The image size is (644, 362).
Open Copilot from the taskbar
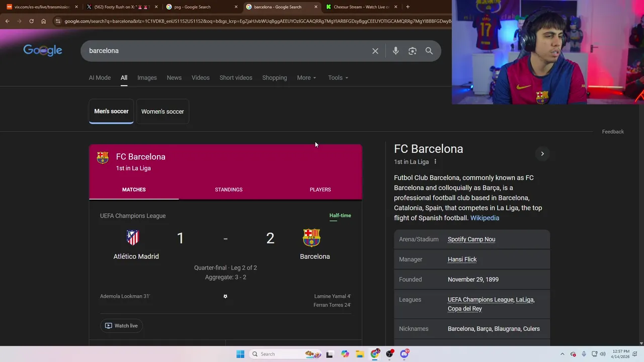pyautogui.click(x=345, y=354)
